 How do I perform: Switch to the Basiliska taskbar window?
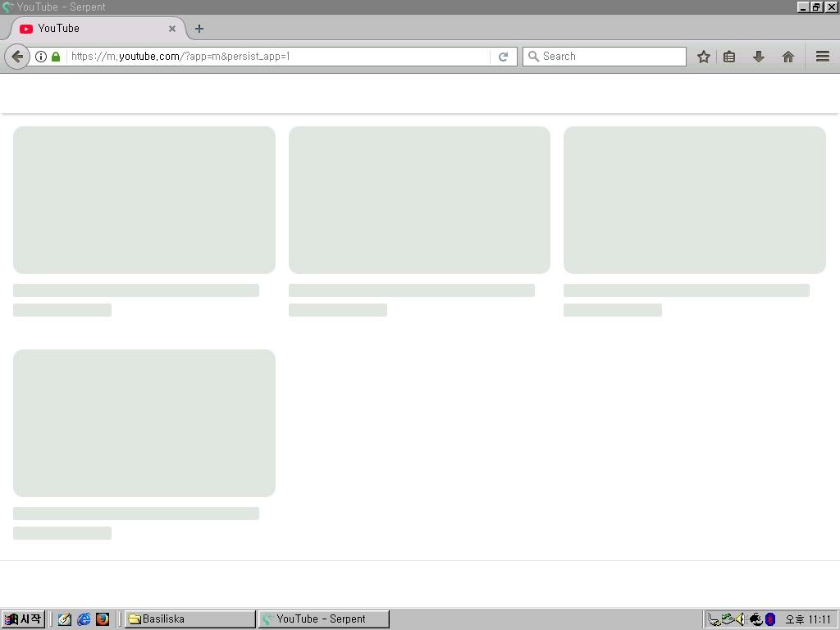coord(190,619)
